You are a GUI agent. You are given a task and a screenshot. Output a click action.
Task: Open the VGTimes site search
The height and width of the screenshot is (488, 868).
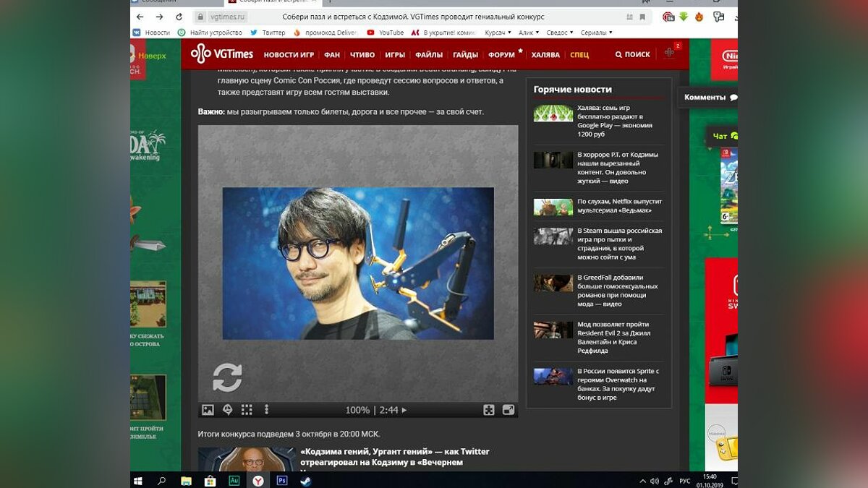632,54
